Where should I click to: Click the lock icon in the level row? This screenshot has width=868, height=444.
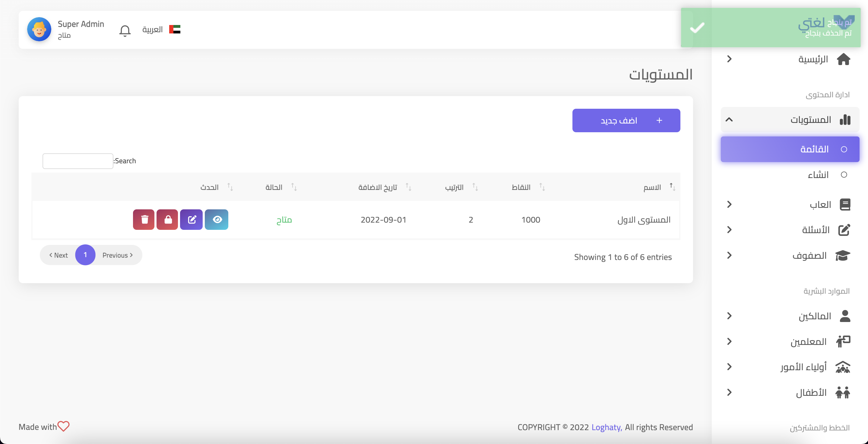167,220
